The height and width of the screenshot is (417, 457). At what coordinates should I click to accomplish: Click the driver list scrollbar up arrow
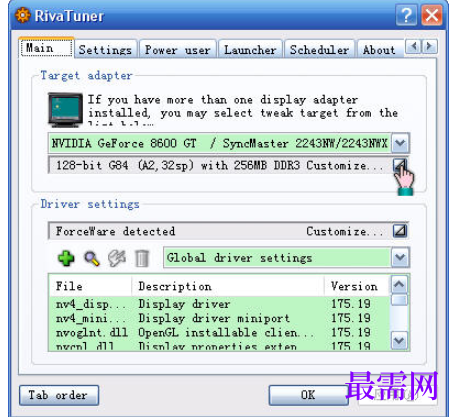click(399, 284)
